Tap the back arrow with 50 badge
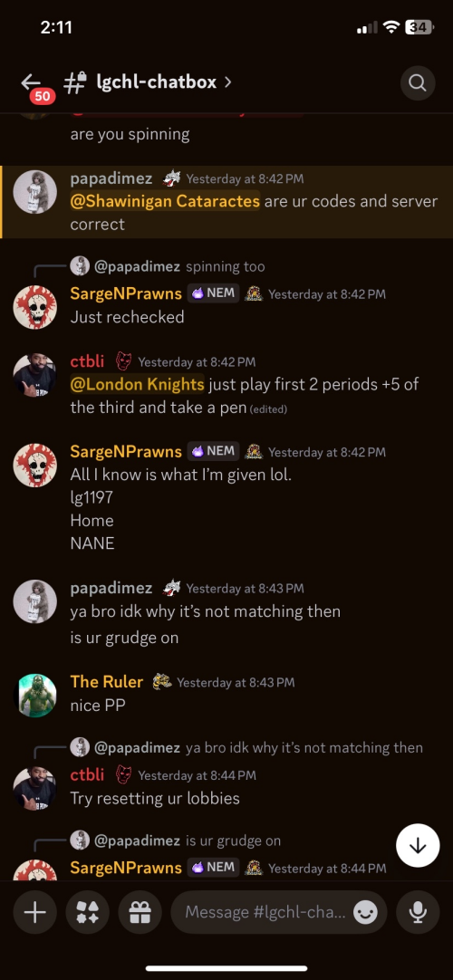 [x=34, y=86]
